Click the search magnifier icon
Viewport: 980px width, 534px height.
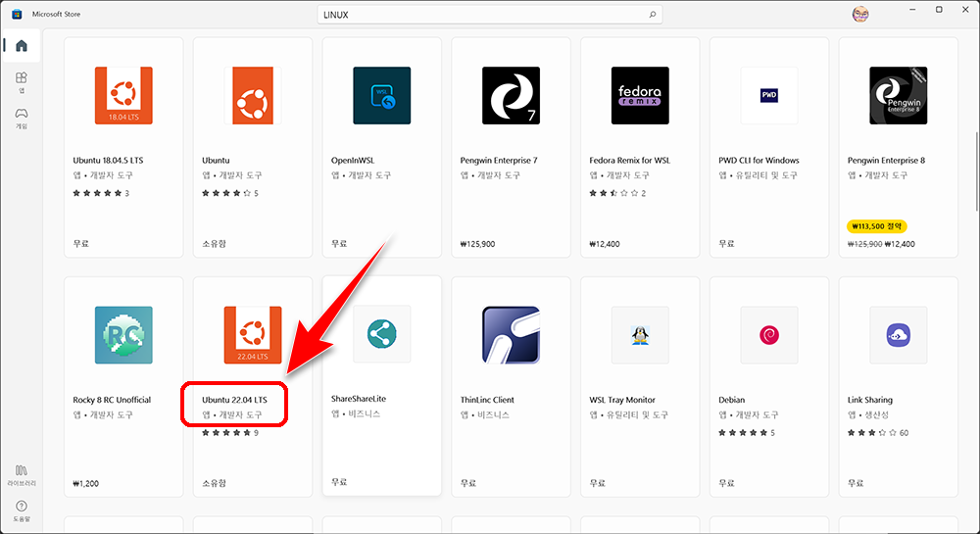click(x=652, y=15)
